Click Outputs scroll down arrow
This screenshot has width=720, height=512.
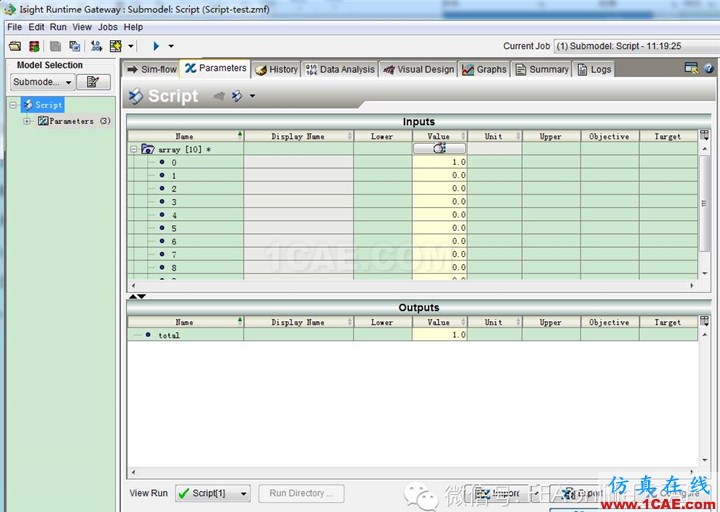pos(705,460)
